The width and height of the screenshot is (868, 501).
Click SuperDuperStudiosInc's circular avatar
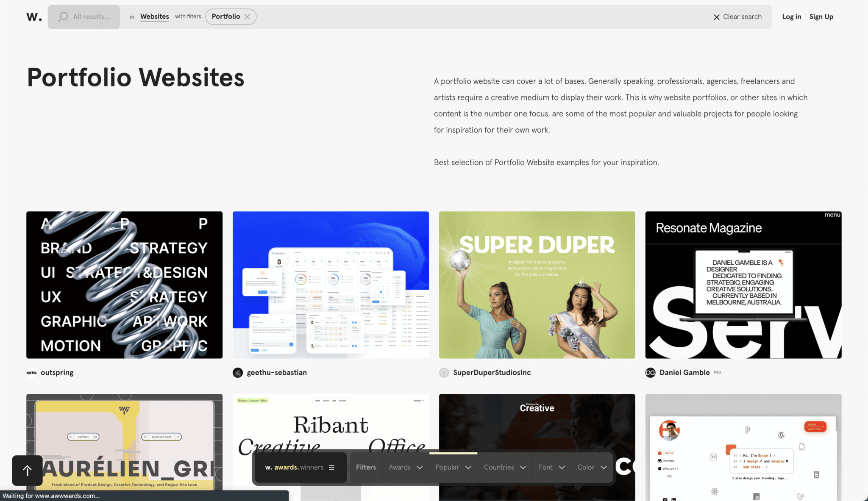pyautogui.click(x=444, y=373)
